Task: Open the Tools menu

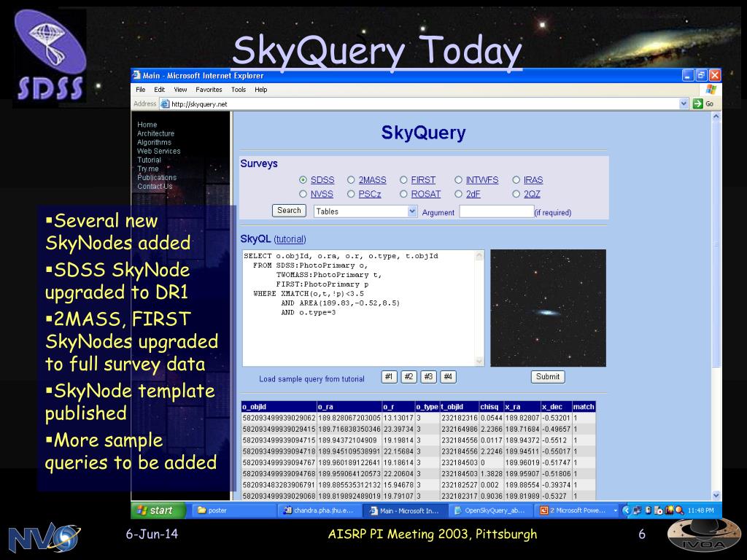Action: (239, 90)
